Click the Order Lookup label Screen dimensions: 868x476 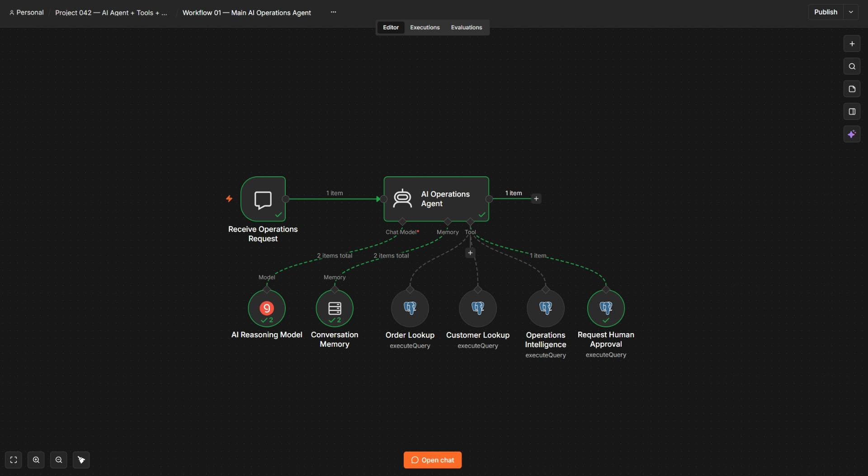[x=410, y=335]
